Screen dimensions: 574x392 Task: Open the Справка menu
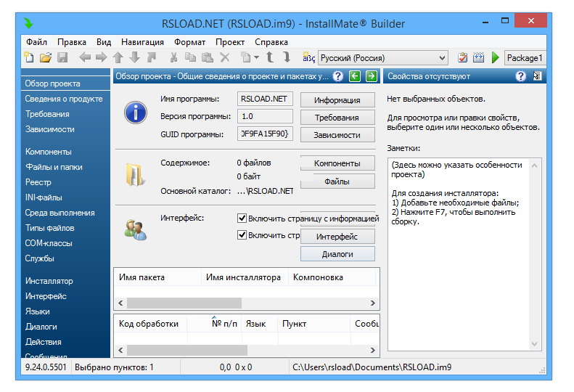[271, 42]
